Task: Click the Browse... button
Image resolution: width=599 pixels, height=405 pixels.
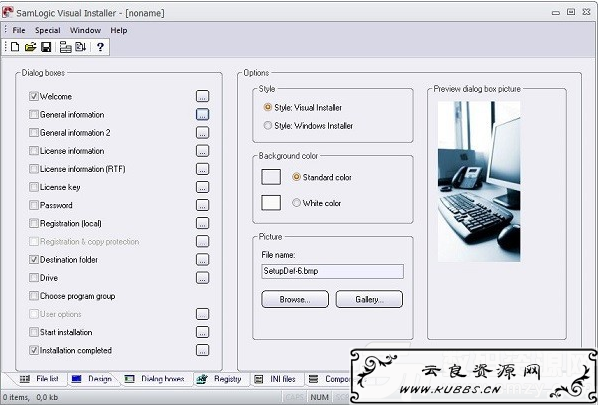Action: tap(295, 299)
